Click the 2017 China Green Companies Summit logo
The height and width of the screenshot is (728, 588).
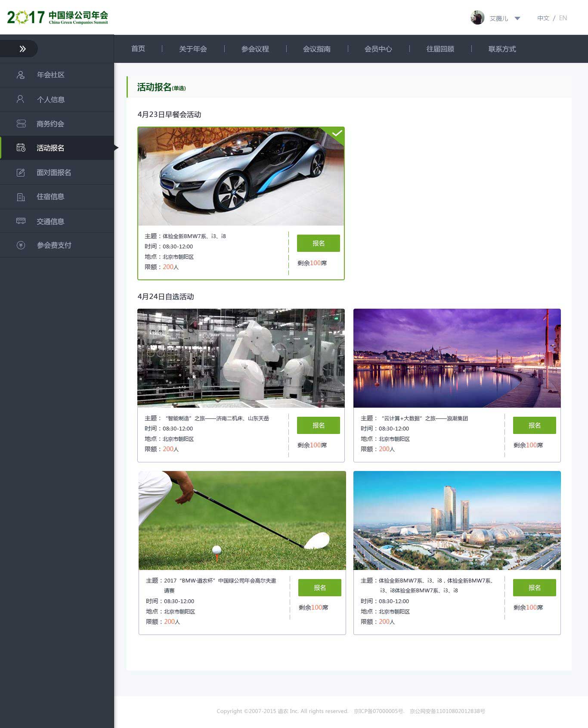click(58, 17)
